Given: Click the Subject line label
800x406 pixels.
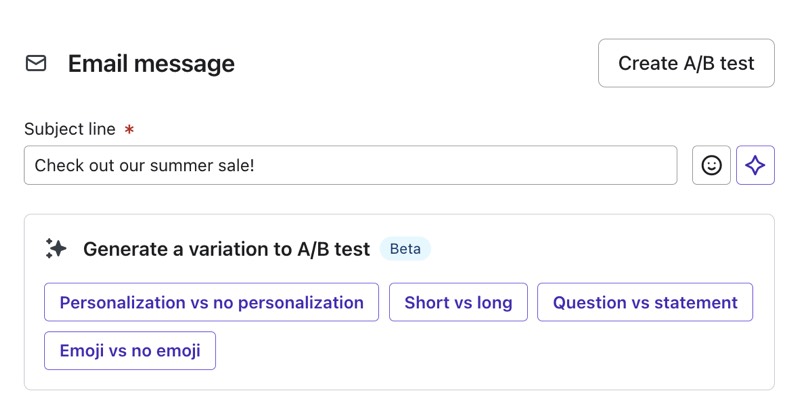Looking at the screenshot, I should pos(70,130).
